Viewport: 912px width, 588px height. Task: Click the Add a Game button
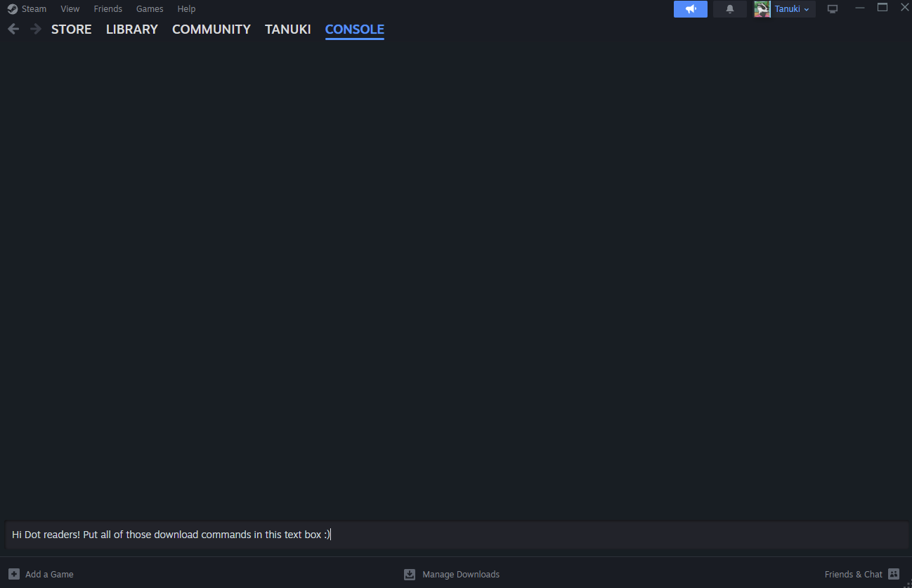pos(49,574)
